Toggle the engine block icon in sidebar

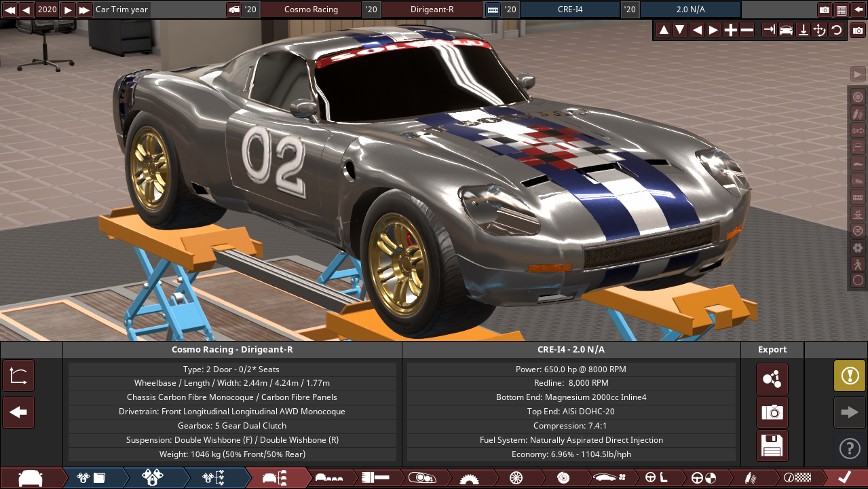(858, 197)
